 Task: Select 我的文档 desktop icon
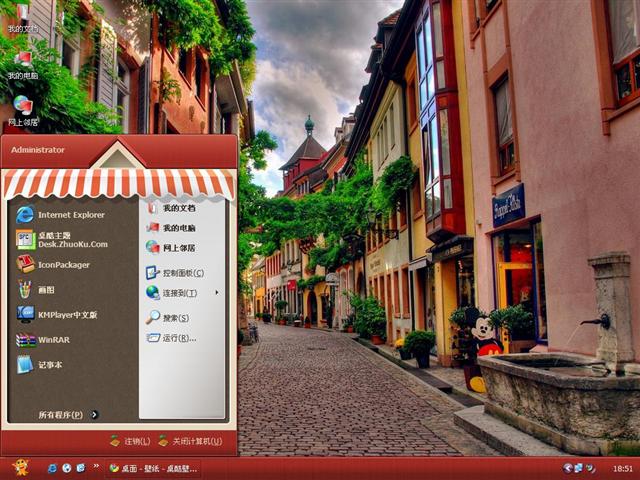click(23, 19)
